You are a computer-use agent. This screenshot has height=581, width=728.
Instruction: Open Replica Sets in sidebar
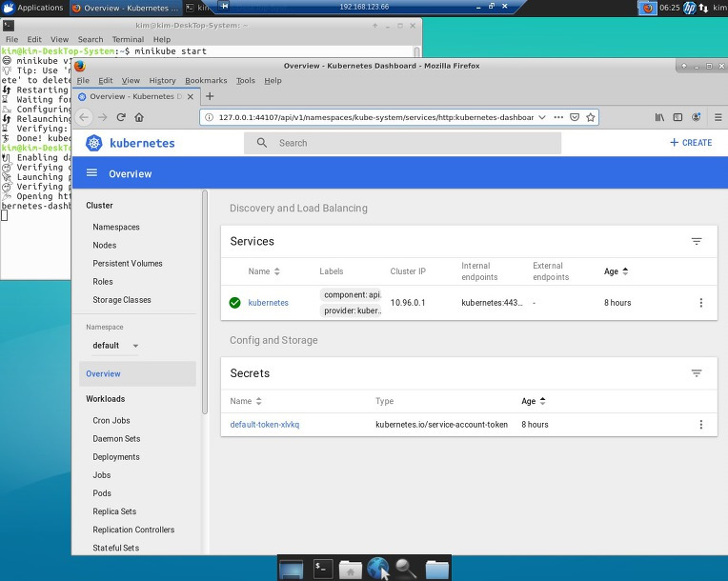(x=114, y=511)
